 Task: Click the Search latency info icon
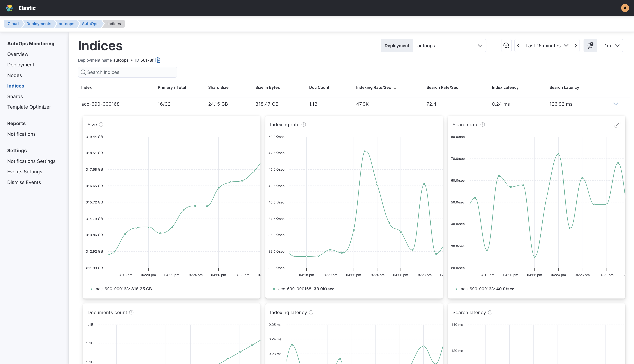[490, 312]
